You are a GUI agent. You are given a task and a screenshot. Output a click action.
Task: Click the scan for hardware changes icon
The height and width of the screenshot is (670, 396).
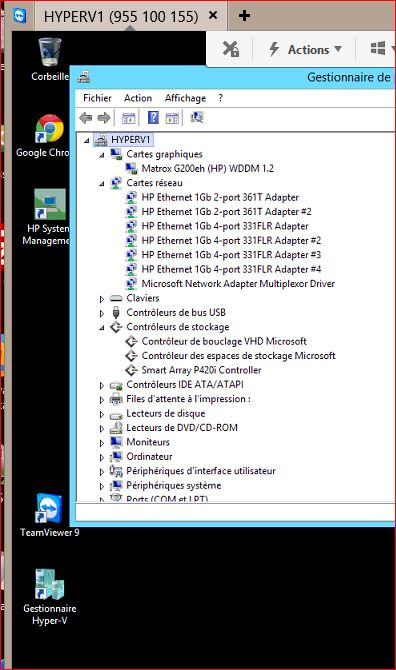197,117
